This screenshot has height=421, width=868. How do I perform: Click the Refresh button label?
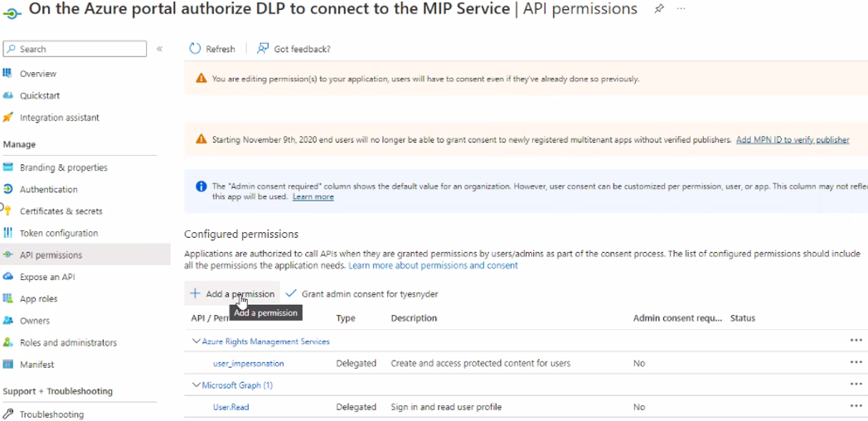pyautogui.click(x=221, y=49)
